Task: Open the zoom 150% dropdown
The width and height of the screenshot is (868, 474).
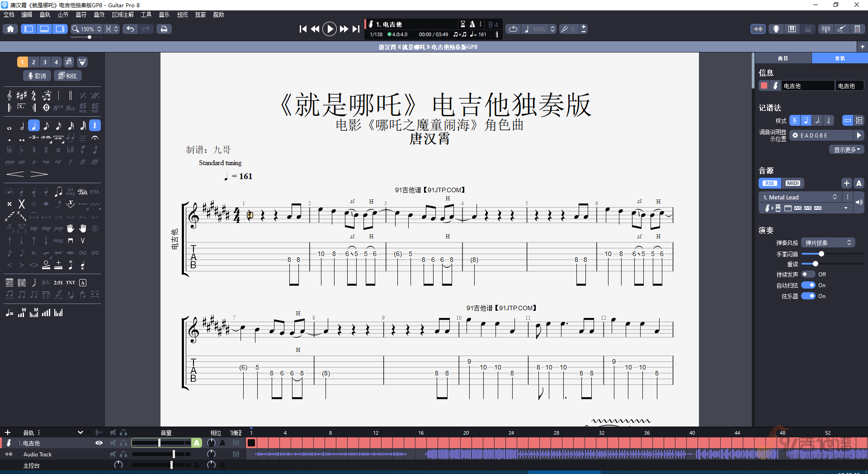Action: [x=87, y=29]
